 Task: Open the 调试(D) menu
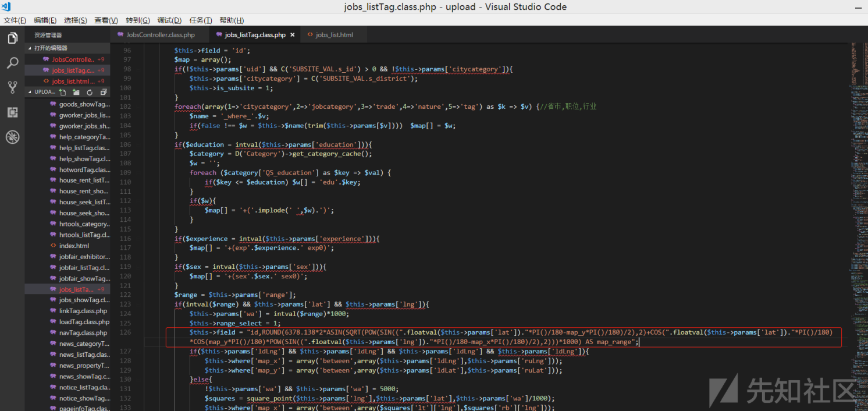169,20
